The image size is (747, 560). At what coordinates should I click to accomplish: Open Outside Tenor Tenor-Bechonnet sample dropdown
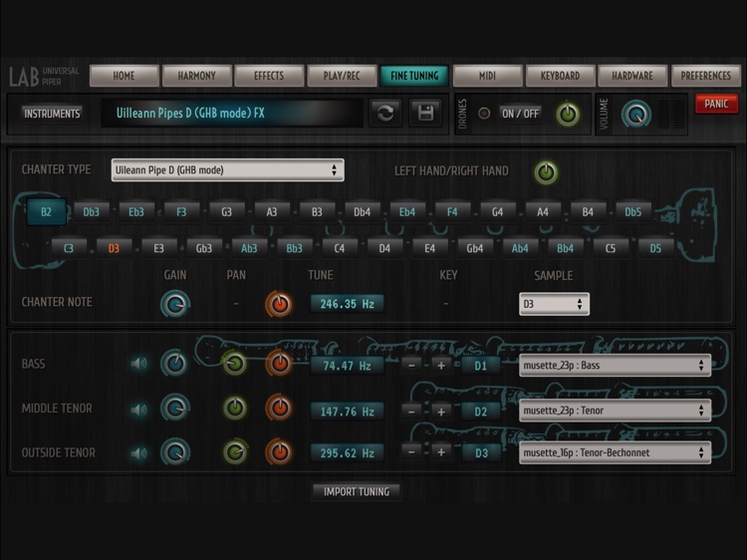tap(616, 452)
